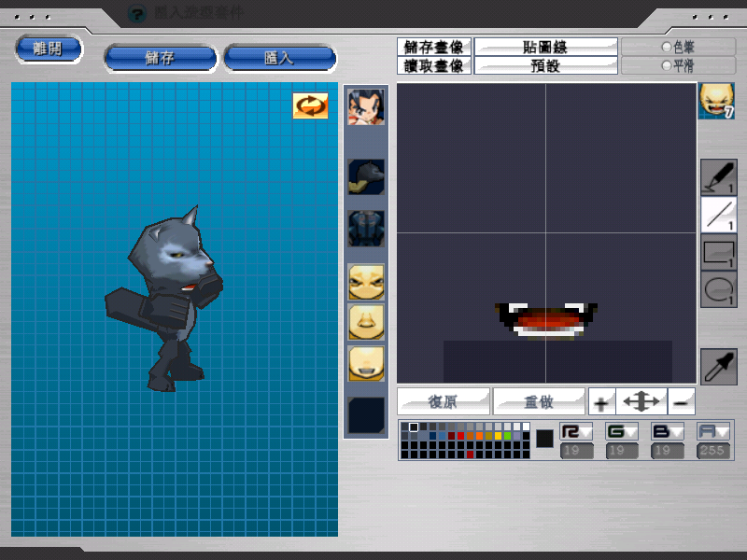747x560 pixels.
Task: Click the four-way move arrows icon
Action: pos(641,402)
